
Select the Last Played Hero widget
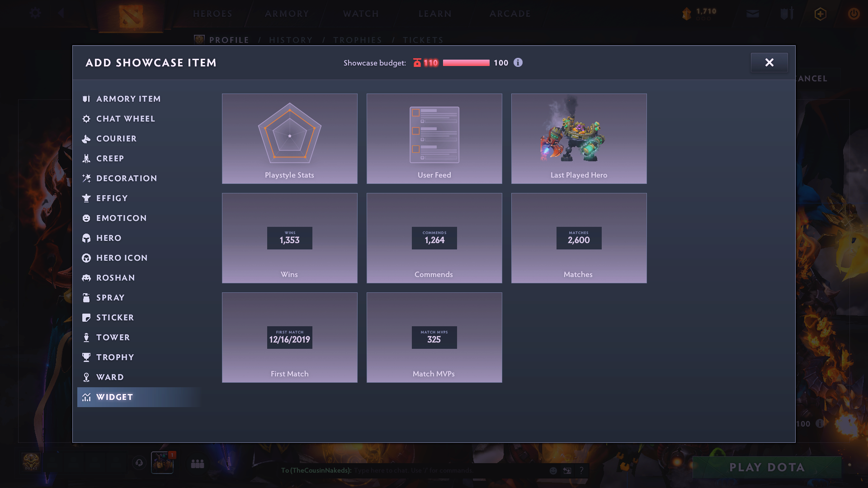[579, 139]
